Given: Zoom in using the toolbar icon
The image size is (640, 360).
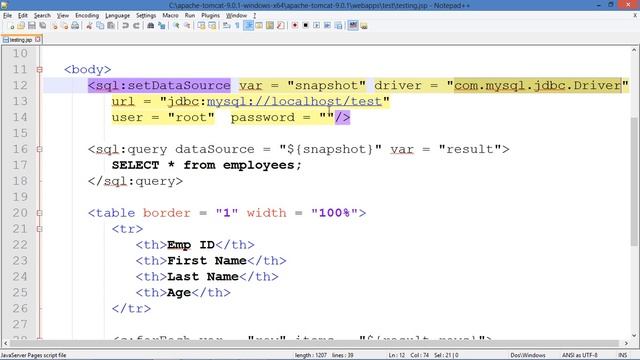Looking at the screenshot, I should pos(176,26).
